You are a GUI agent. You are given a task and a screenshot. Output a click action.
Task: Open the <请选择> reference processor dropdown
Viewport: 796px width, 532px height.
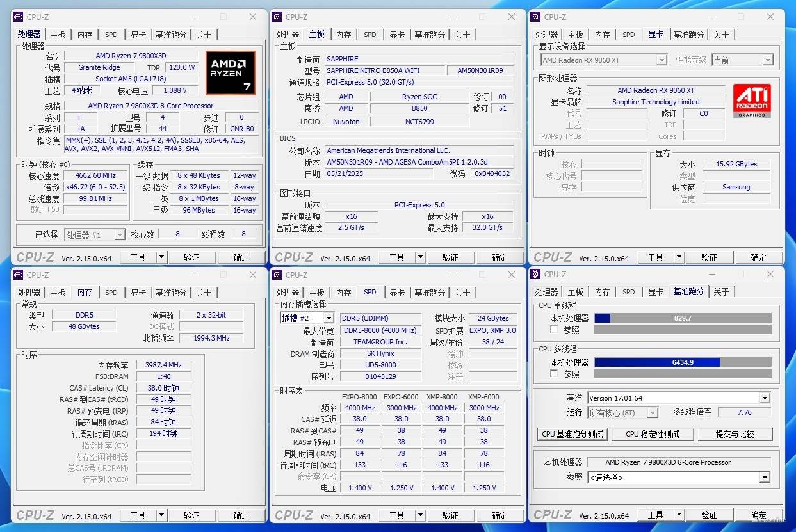(764, 478)
